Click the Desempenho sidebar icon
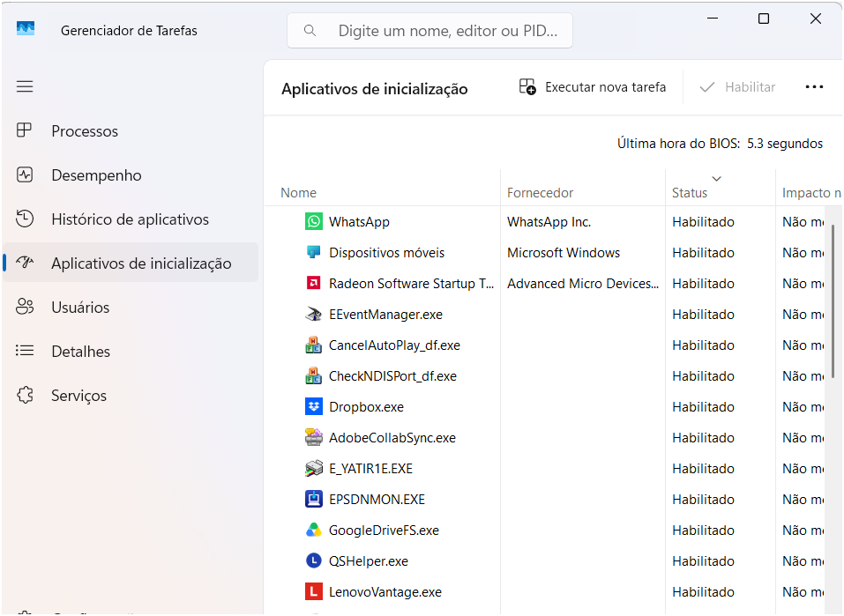 click(x=25, y=174)
